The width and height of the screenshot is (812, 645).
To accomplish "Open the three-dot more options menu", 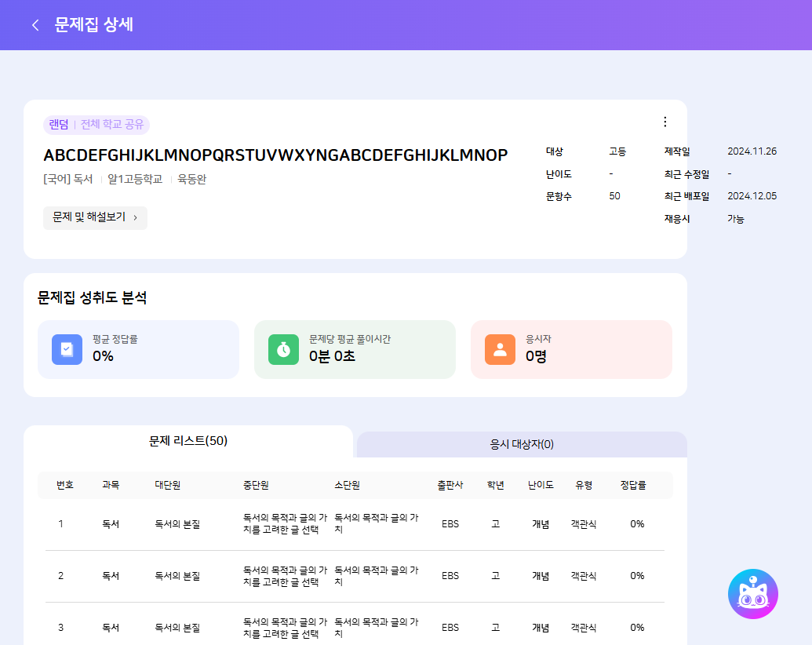I will pos(665,122).
